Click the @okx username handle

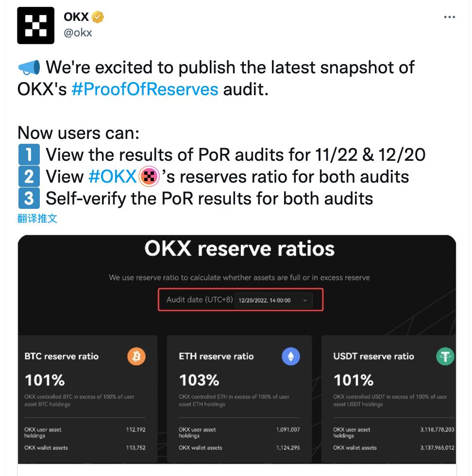tap(79, 34)
